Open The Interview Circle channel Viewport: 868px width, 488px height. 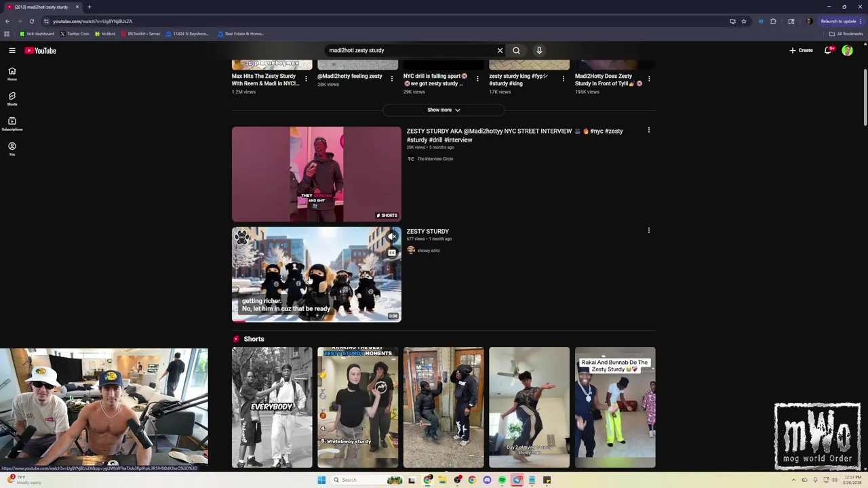(x=435, y=159)
